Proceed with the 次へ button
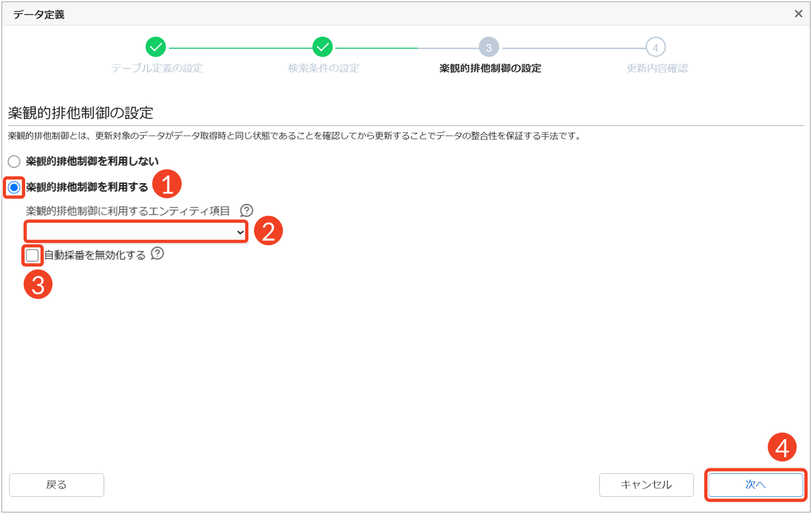The width and height of the screenshot is (812, 517). (x=755, y=485)
